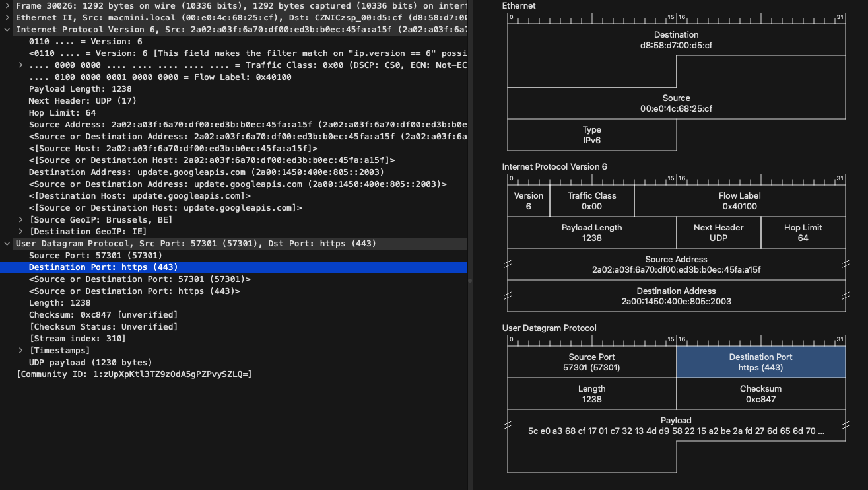Screen dimensions: 868x490
Task: Click the Next Header UDP diagram field
Action: (x=718, y=232)
